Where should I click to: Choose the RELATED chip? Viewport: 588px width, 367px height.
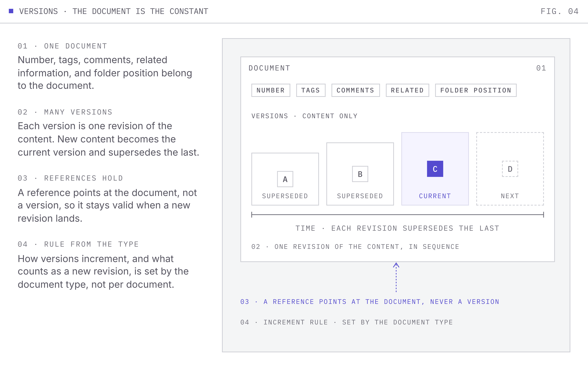click(408, 90)
